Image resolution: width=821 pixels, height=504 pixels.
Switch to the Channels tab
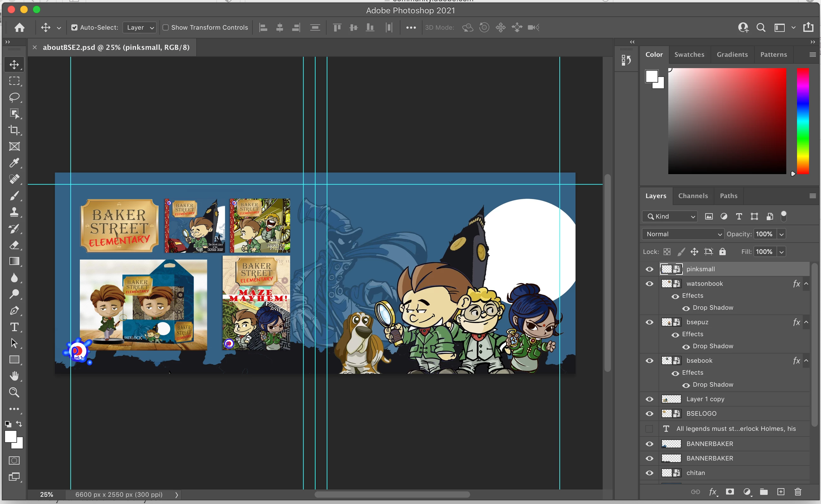(x=693, y=196)
